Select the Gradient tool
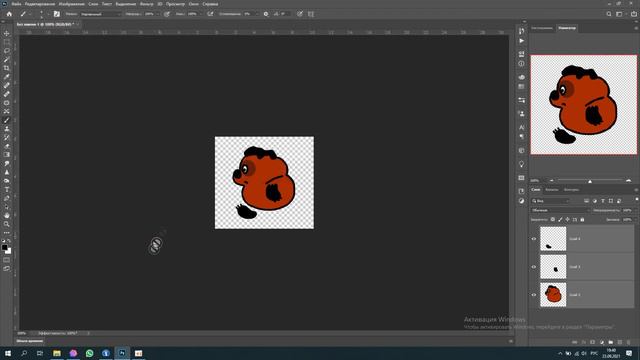640x360 pixels. [7, 155]
